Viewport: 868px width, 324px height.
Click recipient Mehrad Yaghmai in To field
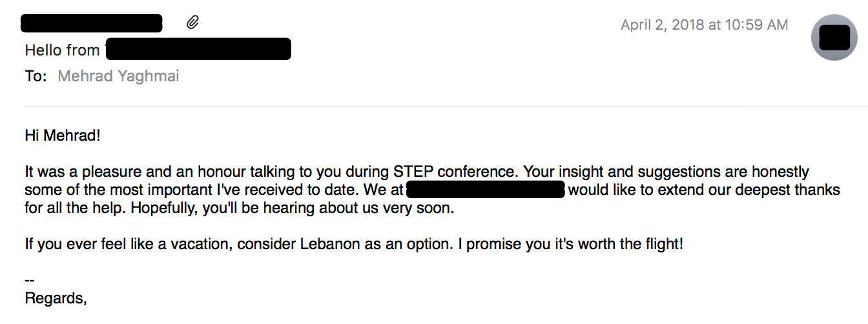click(x=118, y=76)
